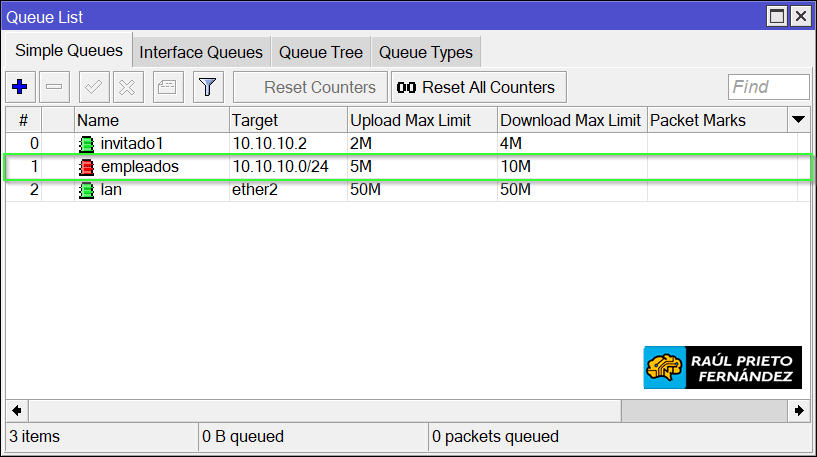The image size is (817, 457).
Task: Click the Disable X toolbar icon
Action: 127,87
